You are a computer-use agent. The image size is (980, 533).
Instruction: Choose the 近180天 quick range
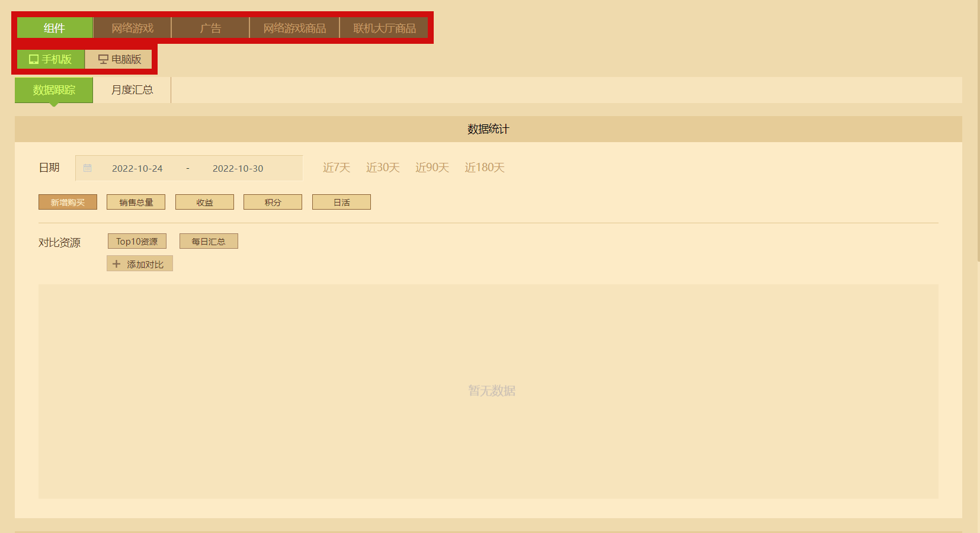485,168
